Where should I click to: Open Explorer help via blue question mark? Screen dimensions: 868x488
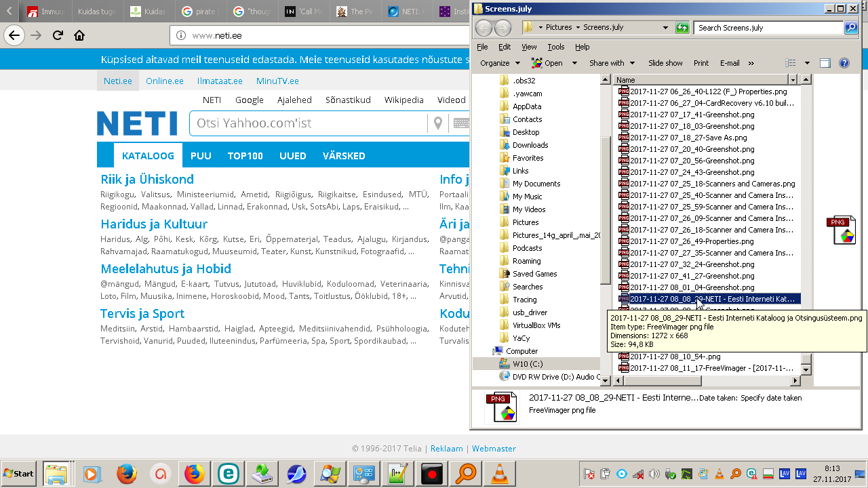844,63
